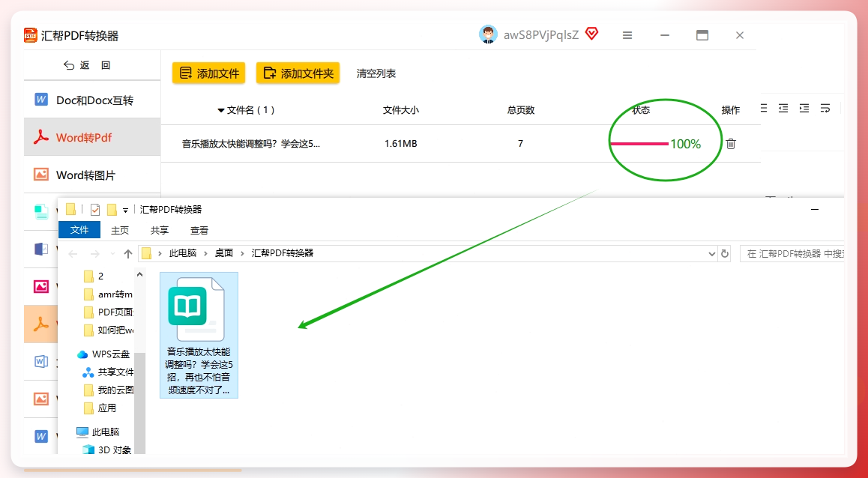Click the 总页数 column header

[x=520, y=110]
